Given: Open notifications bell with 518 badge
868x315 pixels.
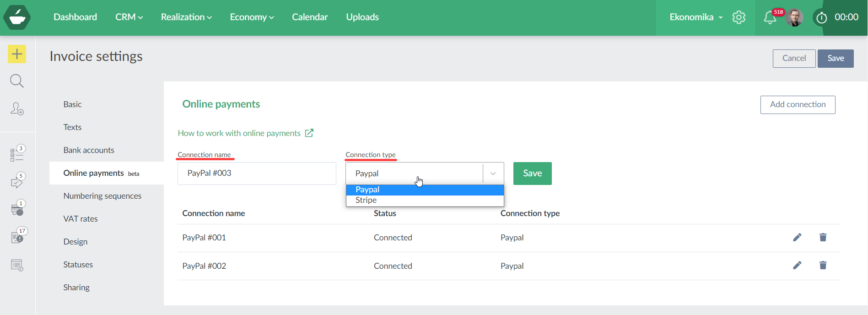Looking at the screenshot, I should tap(770, 17).
